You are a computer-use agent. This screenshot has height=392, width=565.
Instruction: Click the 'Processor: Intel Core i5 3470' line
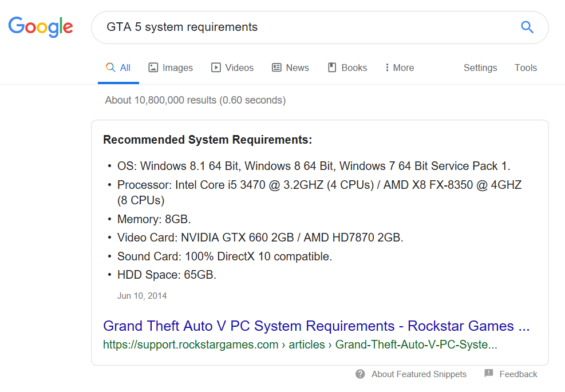(x=319, y=192)
